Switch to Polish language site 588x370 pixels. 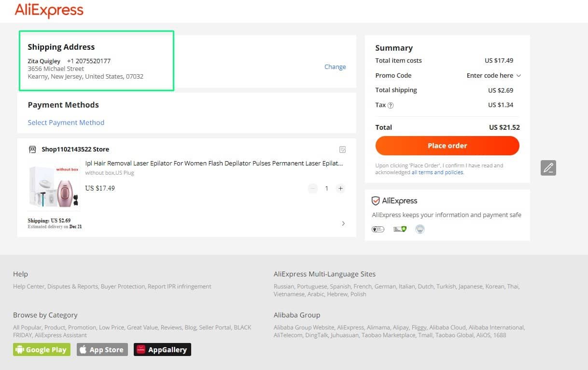click(358, 294)
